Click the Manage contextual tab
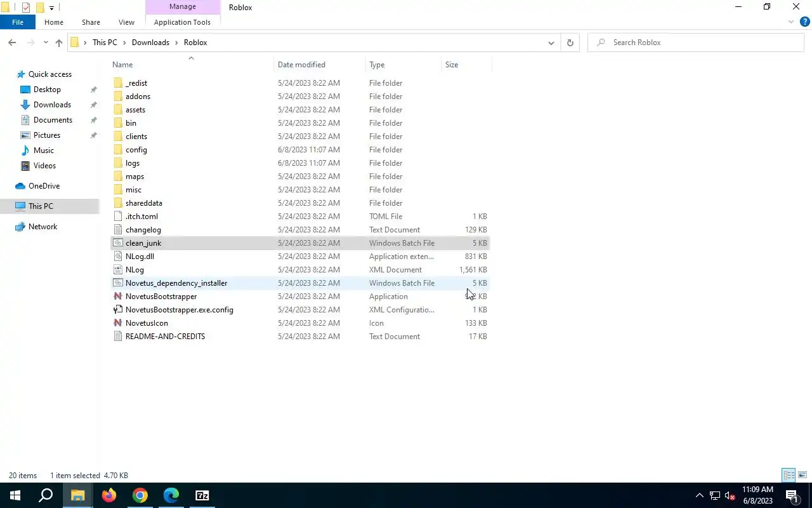Screen dimensions: 812x508 [183, 7]
